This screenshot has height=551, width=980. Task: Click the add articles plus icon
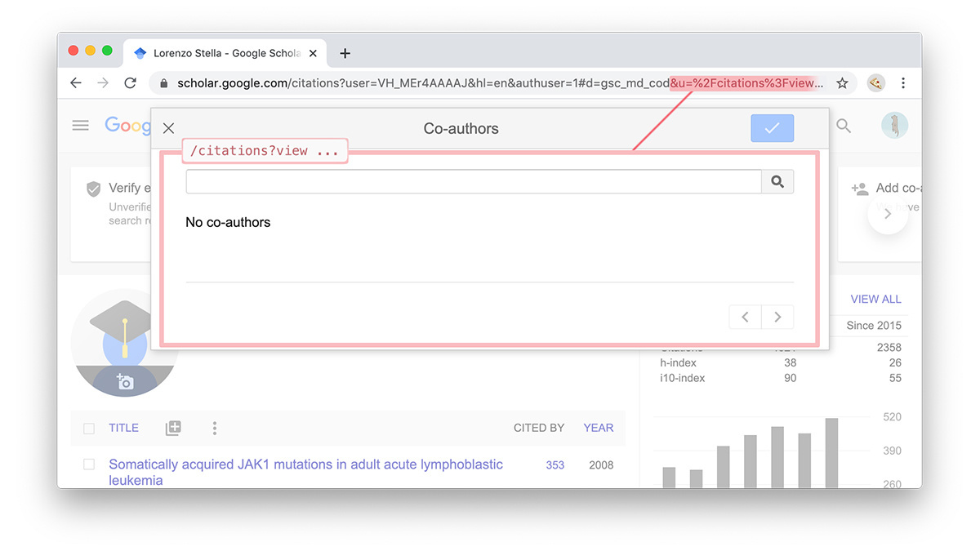coord(173,428)
